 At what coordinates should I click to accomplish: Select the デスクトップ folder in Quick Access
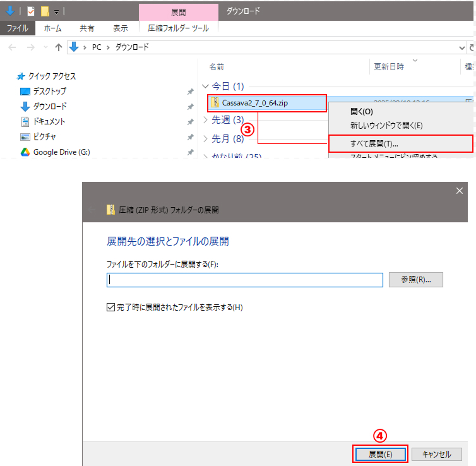tap(49, 91)
